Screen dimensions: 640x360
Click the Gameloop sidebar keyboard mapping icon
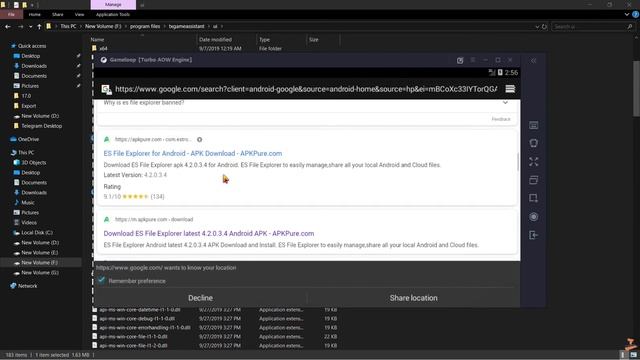(533, 125)
